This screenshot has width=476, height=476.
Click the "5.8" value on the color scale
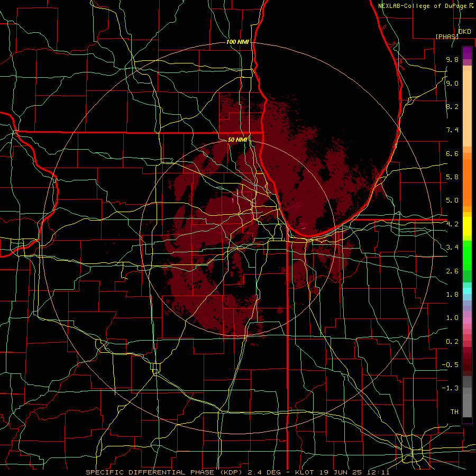click(452, 177)
